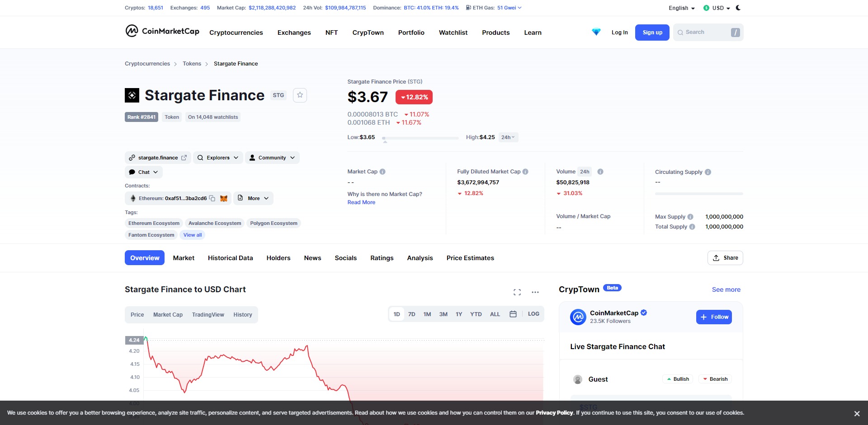This screenshot has width=868, height=425.
Task: Select YTD chart range
Action: [x=476, y=314]
